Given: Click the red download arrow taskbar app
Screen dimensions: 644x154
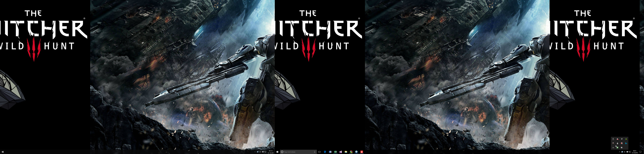Looking at the screenshot, I should click(361, 152).
